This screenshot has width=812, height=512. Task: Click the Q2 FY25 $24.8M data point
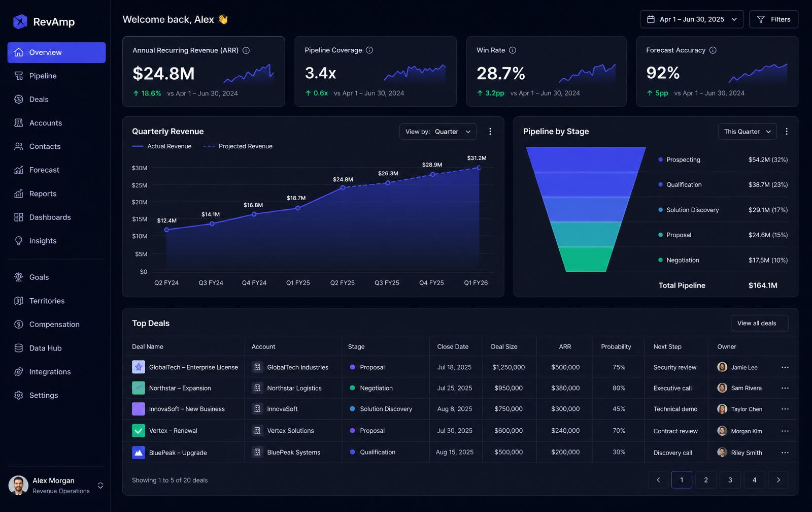[343, 187]
